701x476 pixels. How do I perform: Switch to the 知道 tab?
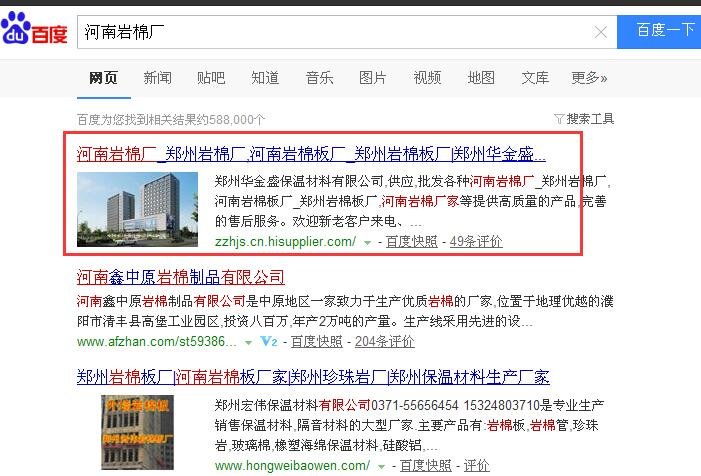pos(265,78)
